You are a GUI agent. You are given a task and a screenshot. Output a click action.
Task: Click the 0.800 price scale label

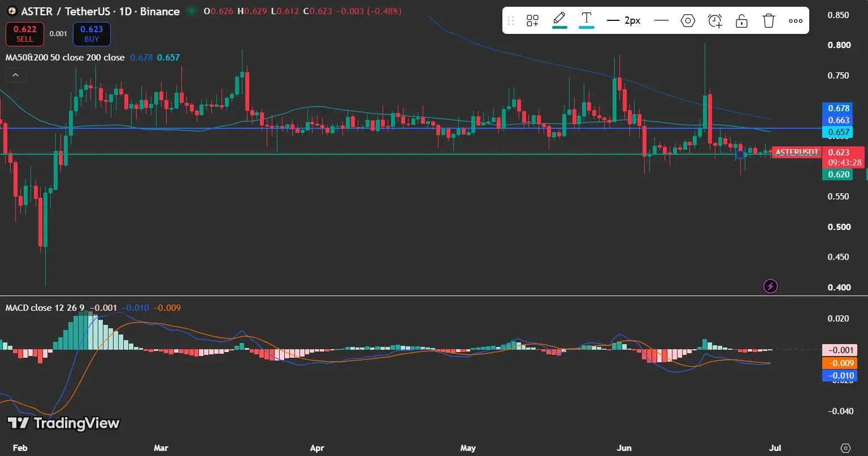839,45
